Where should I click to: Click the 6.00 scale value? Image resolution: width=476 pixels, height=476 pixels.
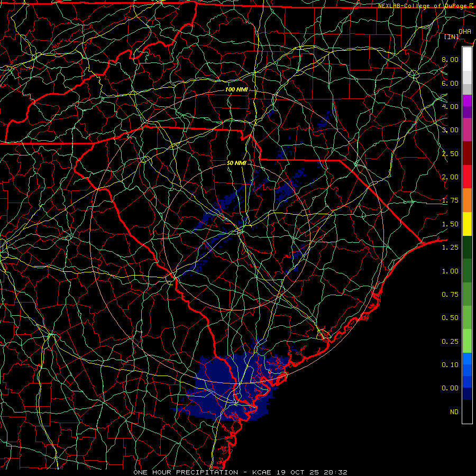coord(450,83)
